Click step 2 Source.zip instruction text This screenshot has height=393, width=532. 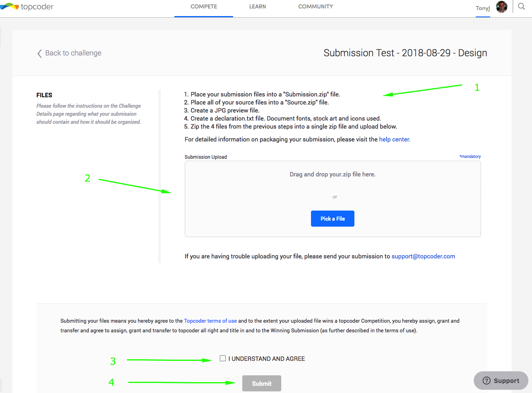[256, 102]
